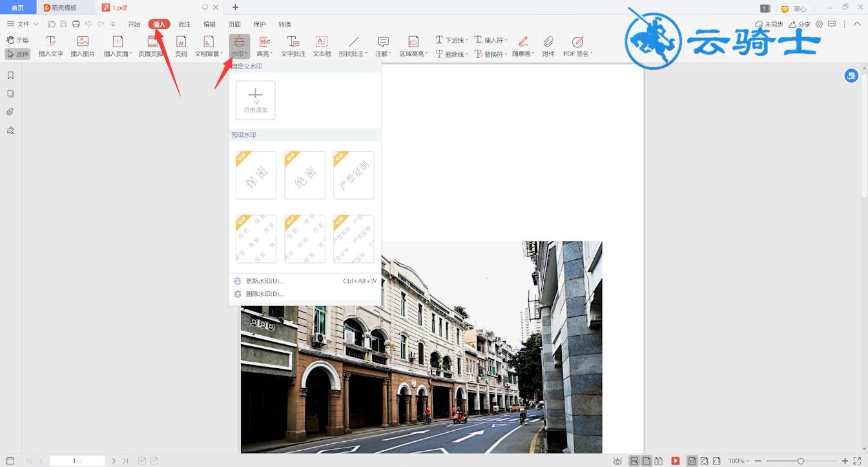Open the PDF 签名 signature dropdown
Image resolution: width=868 pixels, height=467 pixels.
point(577,47)
